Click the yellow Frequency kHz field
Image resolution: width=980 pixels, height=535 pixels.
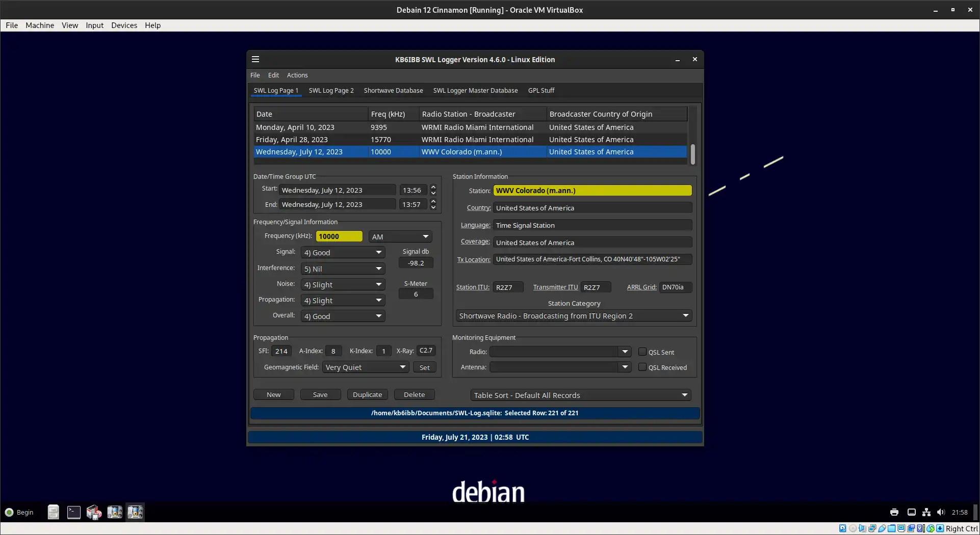[x=339, y=236]
